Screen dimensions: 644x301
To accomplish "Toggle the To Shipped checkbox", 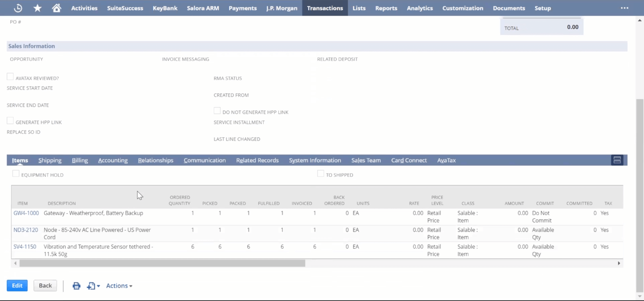I will [320, 174].
